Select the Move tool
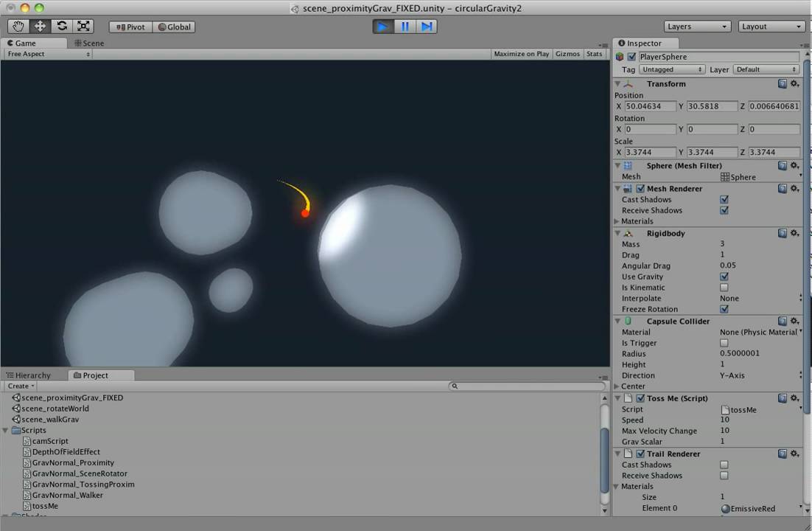The height and width of the screenshot is (531, 812). tap(40, 27)
